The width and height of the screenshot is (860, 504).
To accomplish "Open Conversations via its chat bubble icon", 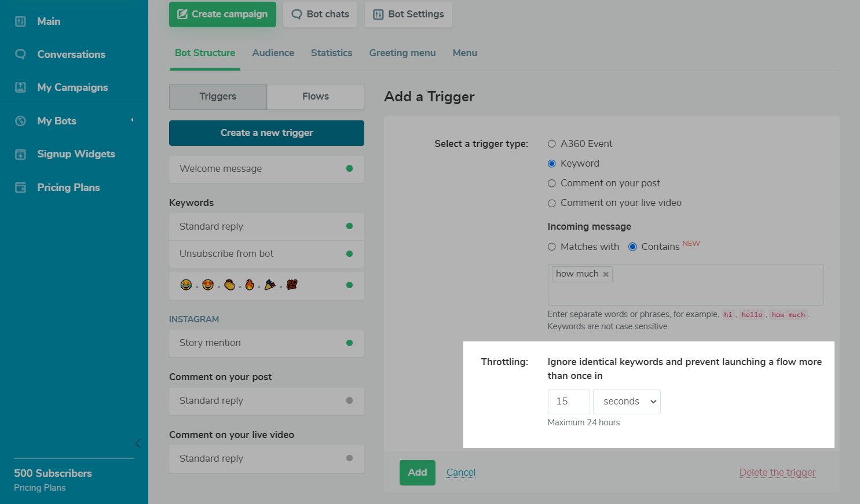I will click(20, 54).
